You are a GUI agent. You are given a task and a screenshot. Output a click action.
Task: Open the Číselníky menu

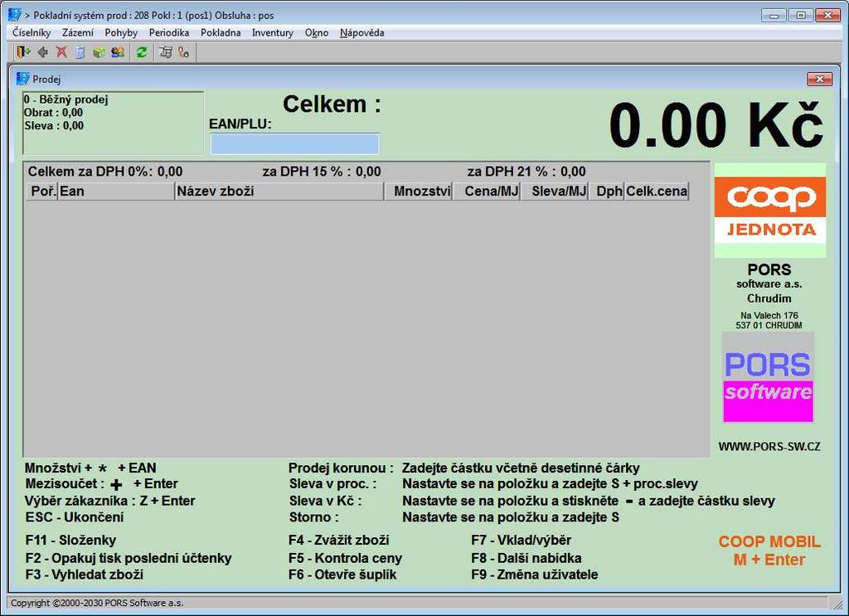click(x=32, y=32)
